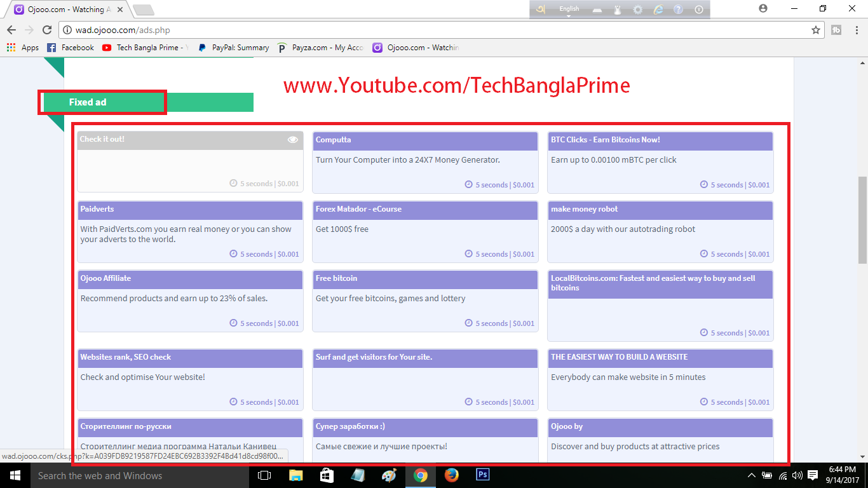This screenshot has width=868, height=488.
Task: Open the Avro keyboard layout viewer icon
Action: point(598,10)
